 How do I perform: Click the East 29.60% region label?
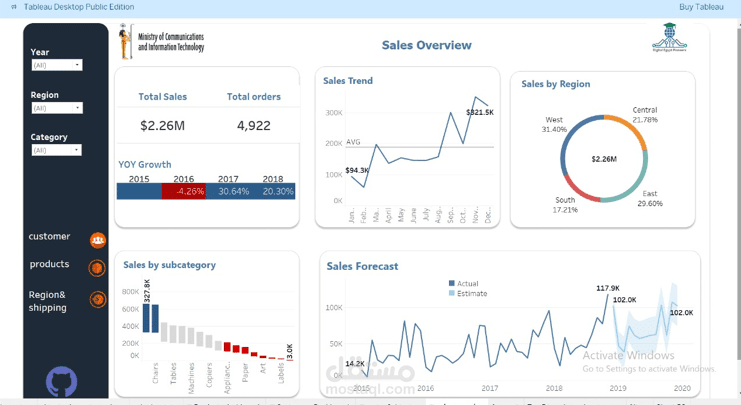tap(650, 198)
